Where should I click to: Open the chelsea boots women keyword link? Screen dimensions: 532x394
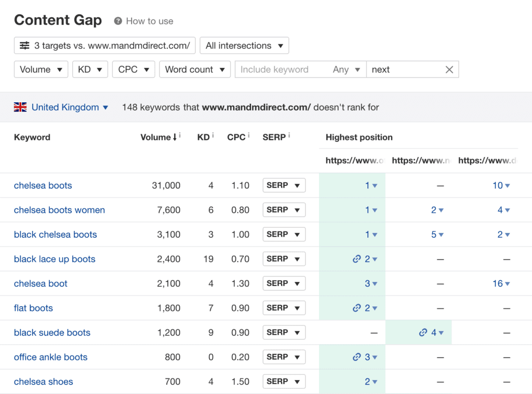pyautogui.click(x=59, y=210)
